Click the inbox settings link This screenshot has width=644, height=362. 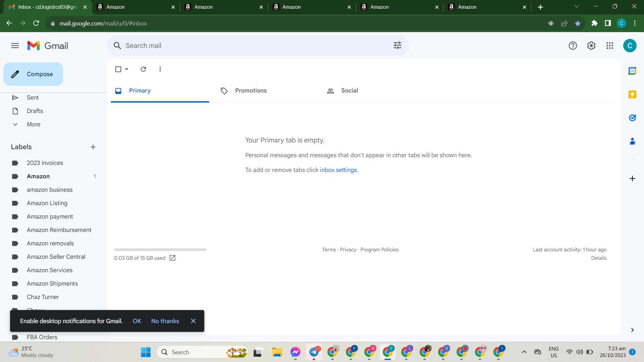click(338, 170)
